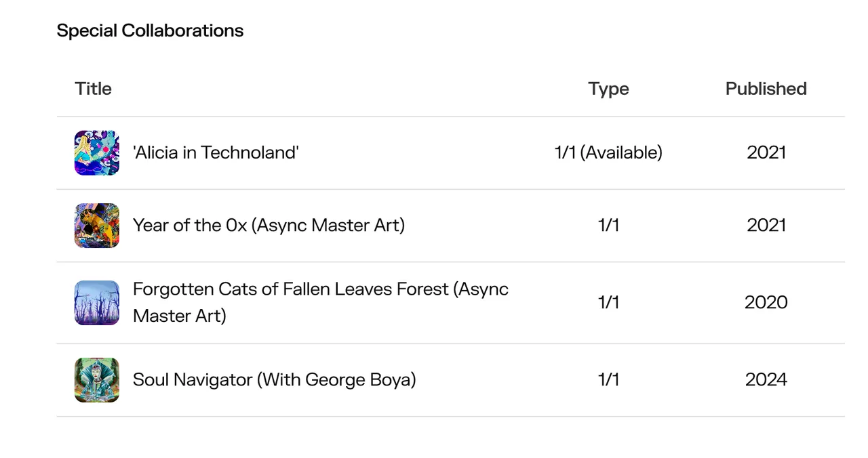This screenshot has height=458, width=868.
Task: Select the Year of the Ox (Async Master Art) title
Action: pos(269,226)
